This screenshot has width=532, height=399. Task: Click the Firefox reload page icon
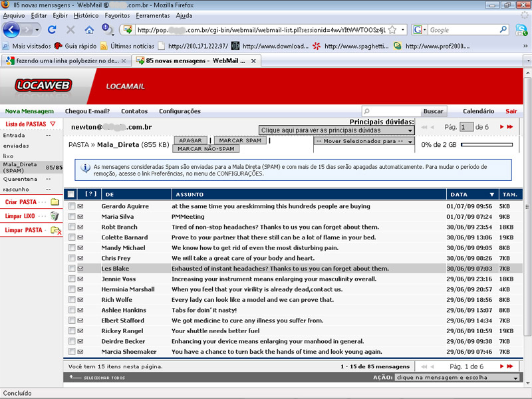point(53,30)
